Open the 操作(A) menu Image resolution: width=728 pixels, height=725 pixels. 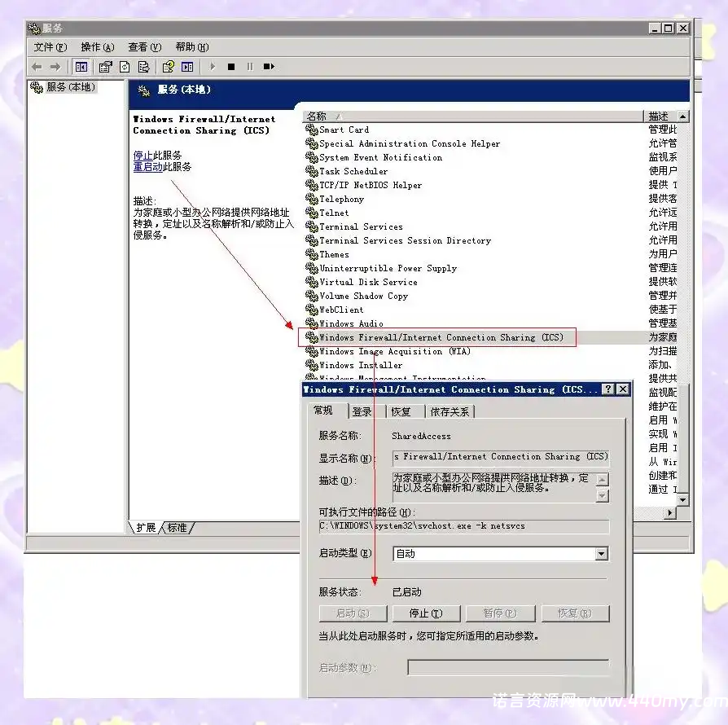98,47
